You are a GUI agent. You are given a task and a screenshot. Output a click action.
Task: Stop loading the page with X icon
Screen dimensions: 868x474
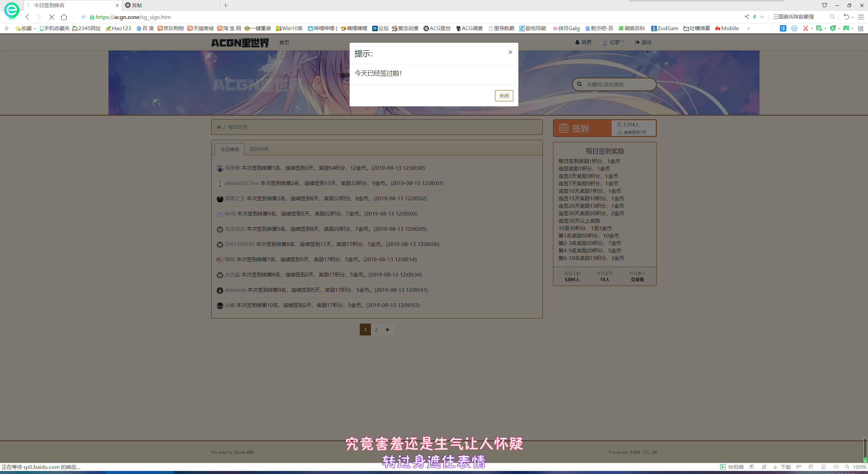[x=52, y=17]
